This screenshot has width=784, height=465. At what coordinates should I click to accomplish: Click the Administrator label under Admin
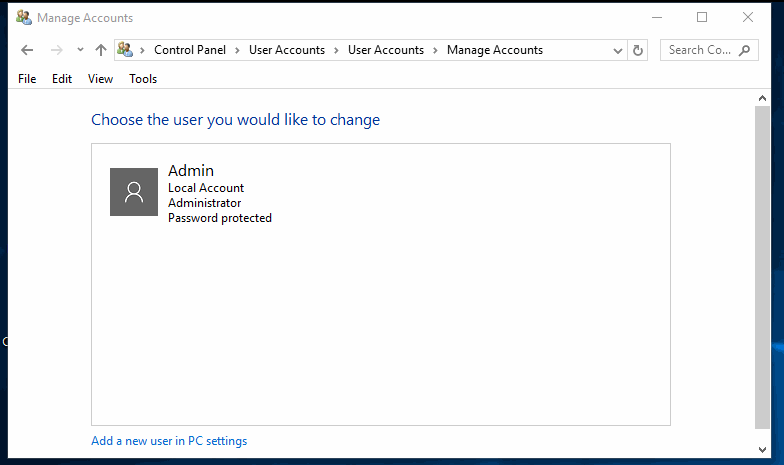[x=204, y=203]
